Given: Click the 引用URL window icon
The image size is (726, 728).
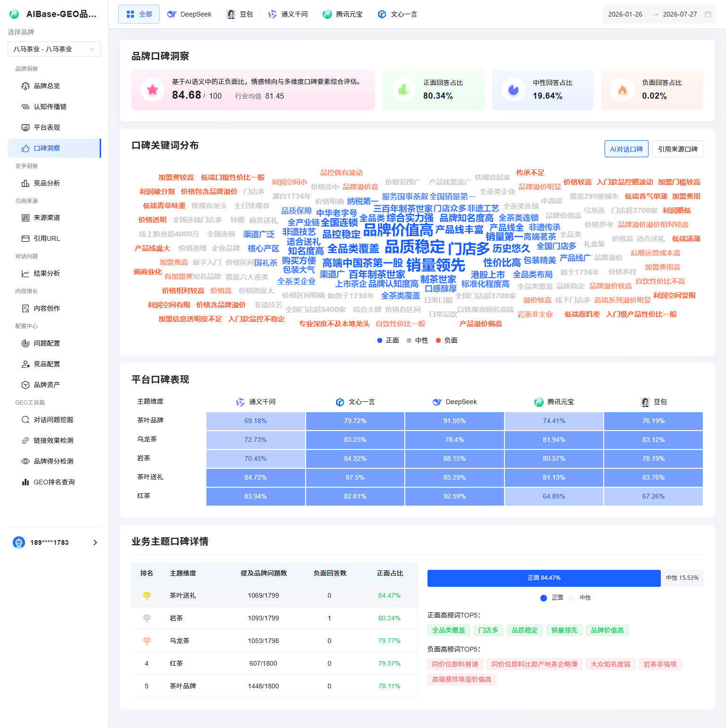Looking at the screenshot, I should pos(26,238).
